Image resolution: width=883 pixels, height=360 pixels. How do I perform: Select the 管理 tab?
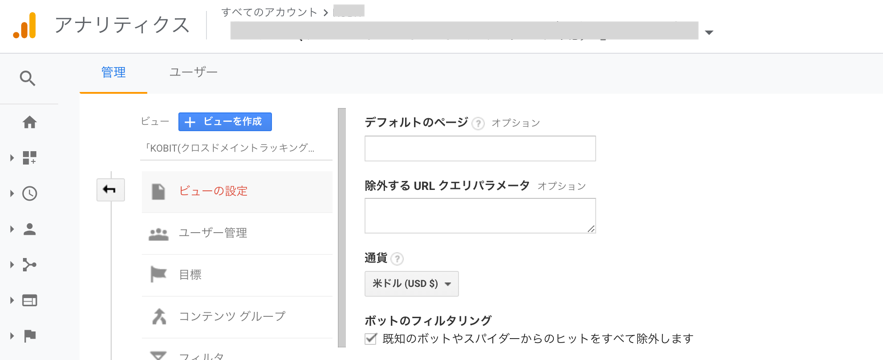click(113, 72)
